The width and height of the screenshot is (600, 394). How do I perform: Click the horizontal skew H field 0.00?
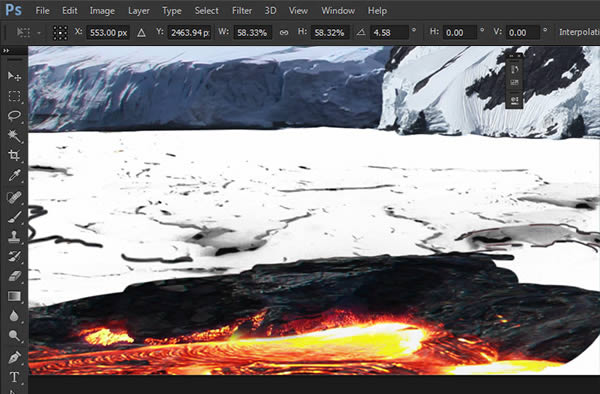point(460,33)
